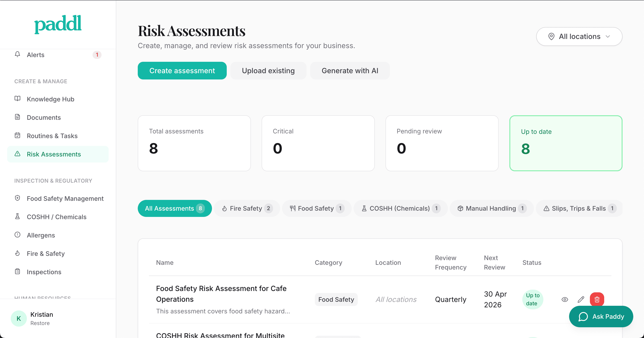Open the All locations dropdown
Screen dimensions: 644x338
579,36
